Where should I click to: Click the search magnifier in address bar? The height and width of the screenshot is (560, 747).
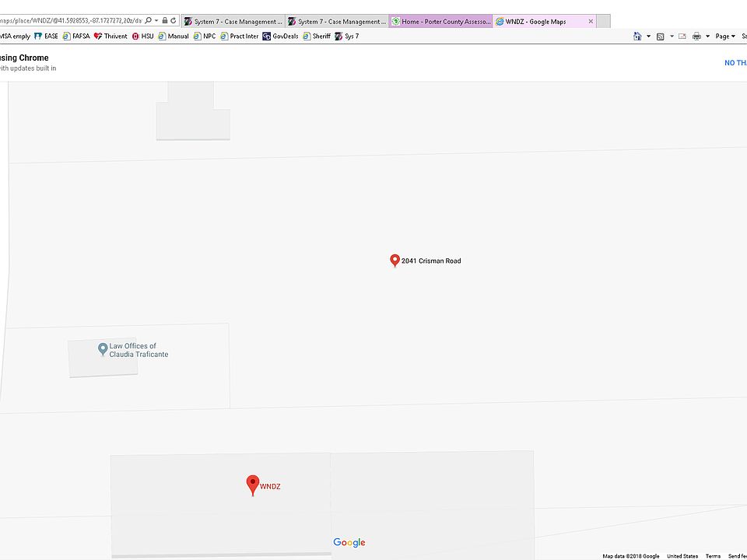(x=148, y=20)
